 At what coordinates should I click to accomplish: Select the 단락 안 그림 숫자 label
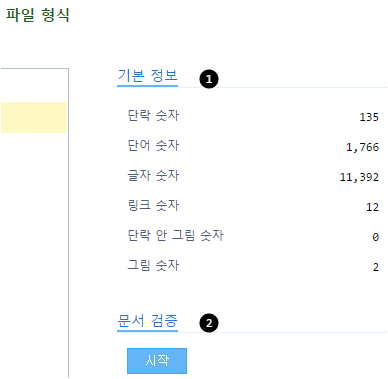tap(175, 236)
